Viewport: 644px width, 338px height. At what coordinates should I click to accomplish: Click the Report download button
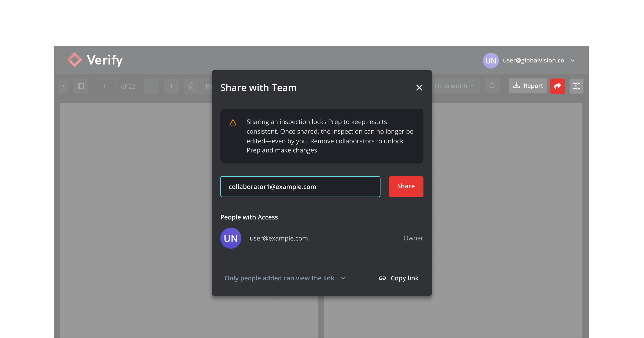pyautogui.click(x=528, y=86)
